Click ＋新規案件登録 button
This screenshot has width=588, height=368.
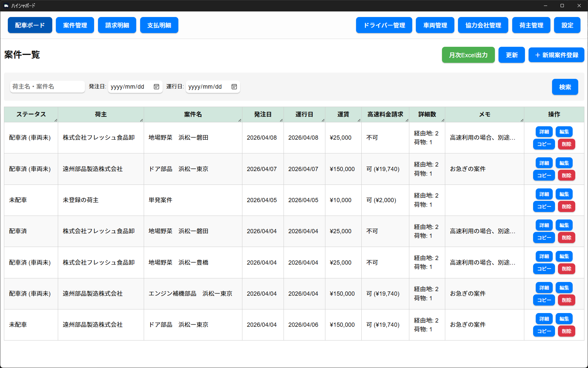(556, 55)
